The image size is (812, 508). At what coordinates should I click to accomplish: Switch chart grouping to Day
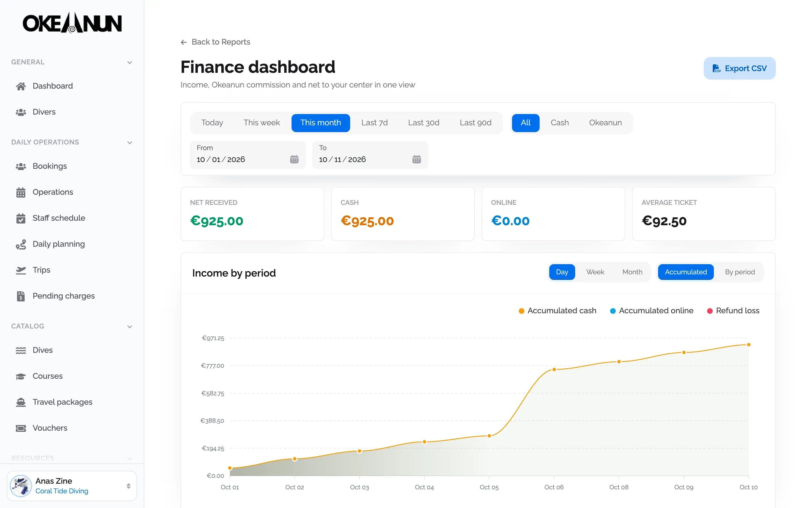tap(562, 272)
